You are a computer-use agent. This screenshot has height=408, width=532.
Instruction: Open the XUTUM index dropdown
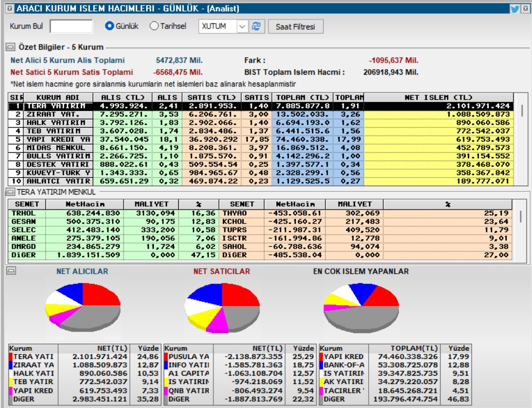coord(242,26)
